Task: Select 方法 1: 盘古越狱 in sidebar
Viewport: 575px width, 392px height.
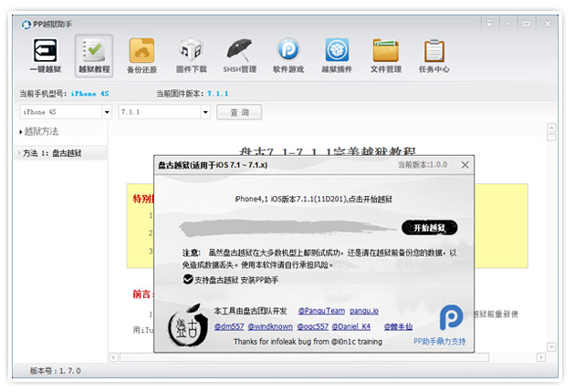Action: tap(60, 153)
